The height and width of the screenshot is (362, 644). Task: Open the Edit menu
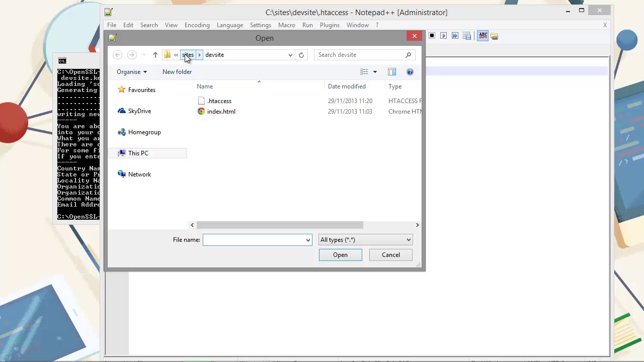(x=128, y=25)
